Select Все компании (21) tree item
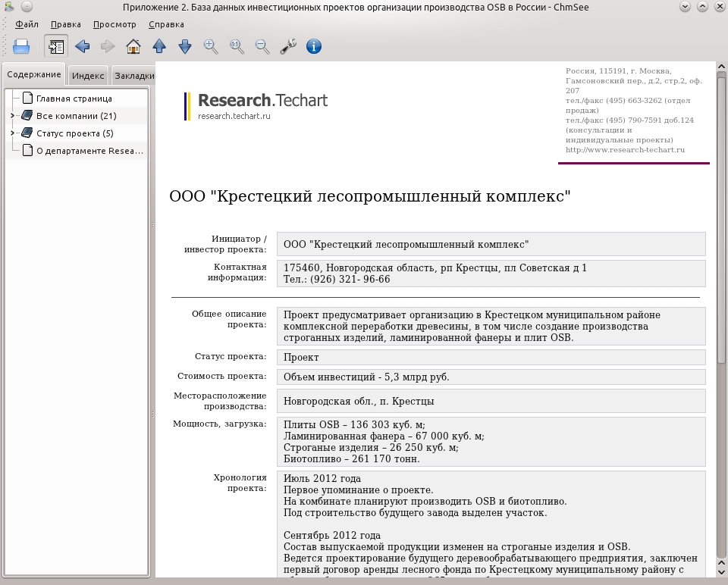 [x=77, y=116]
